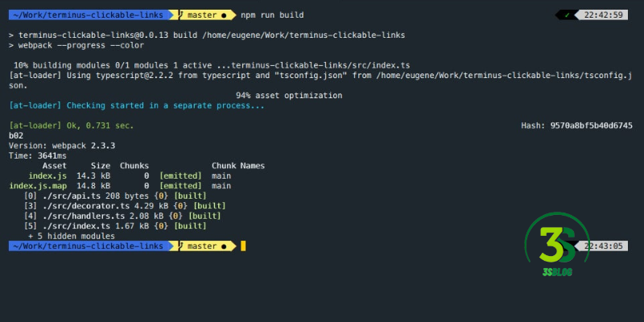Click the 'npm run build' command text
Screen dimensions: 644x322
coord(272,15)
